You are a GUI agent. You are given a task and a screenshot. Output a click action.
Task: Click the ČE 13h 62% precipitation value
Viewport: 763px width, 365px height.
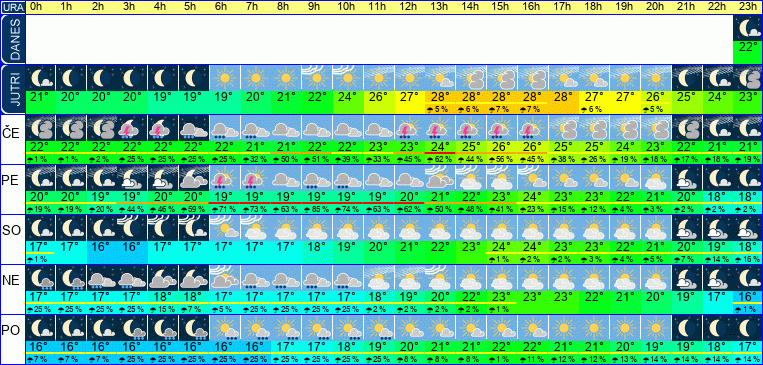[x=440, y=159]
